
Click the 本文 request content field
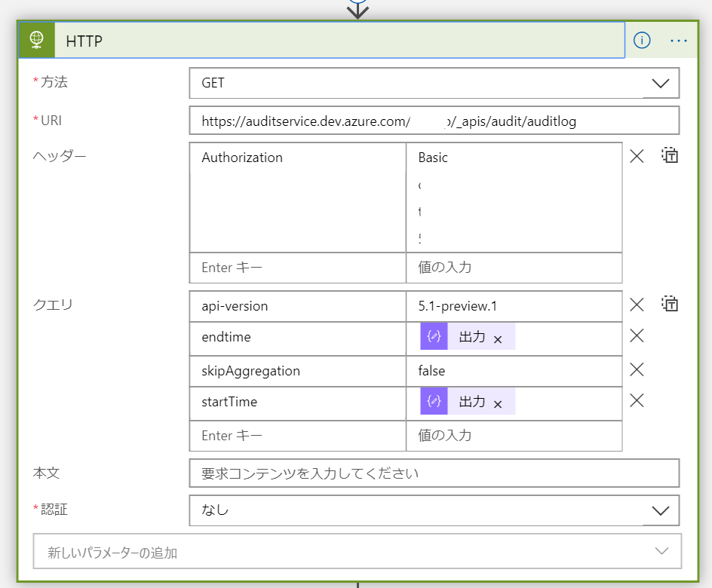pos(434,473)
